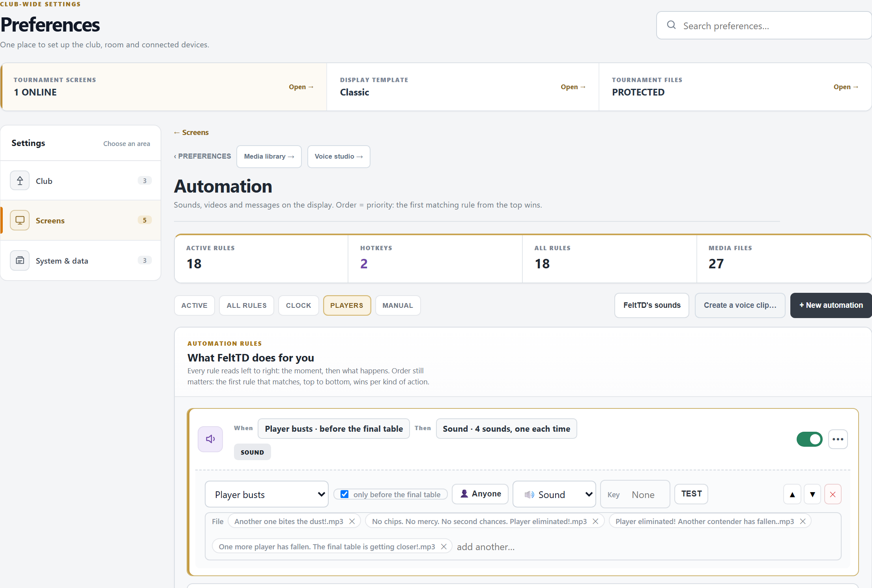Go back via the '← Screens' link
This screenshot has height=588, width=872.
click(191, 132)
